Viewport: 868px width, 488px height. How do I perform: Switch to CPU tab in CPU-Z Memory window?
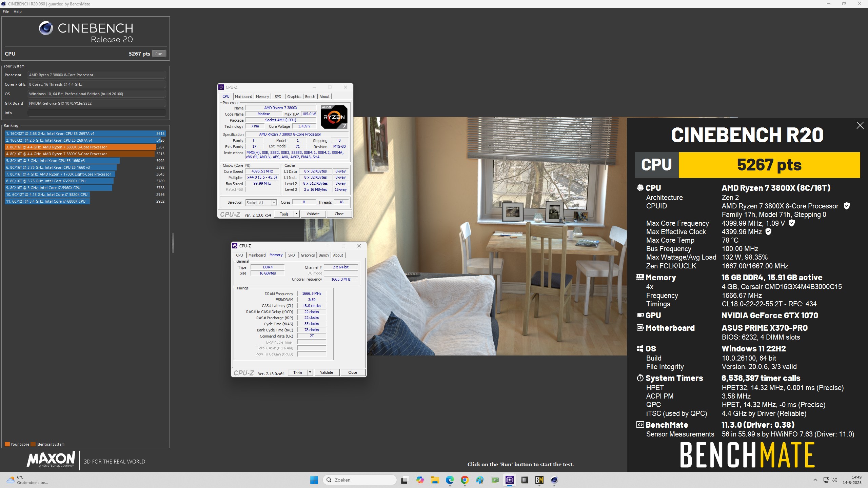pyautogui.click(x=239, y=255)
